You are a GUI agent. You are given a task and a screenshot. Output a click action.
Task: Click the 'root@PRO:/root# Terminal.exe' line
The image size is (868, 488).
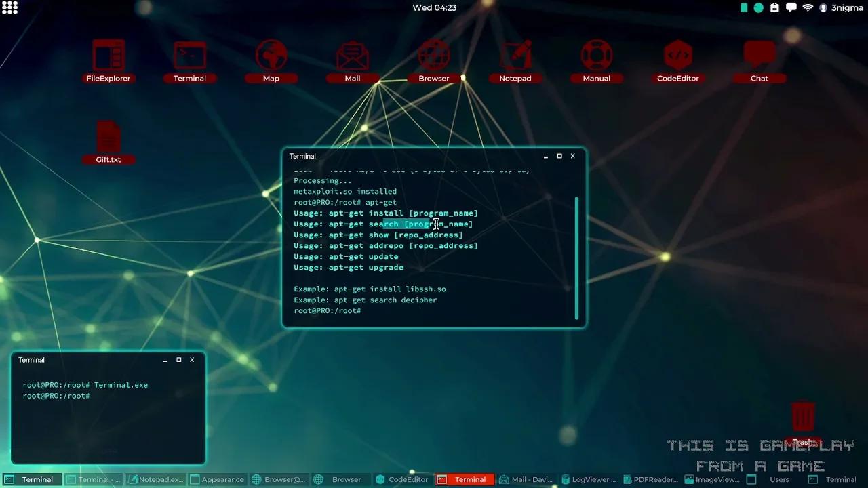coord(85,385)
